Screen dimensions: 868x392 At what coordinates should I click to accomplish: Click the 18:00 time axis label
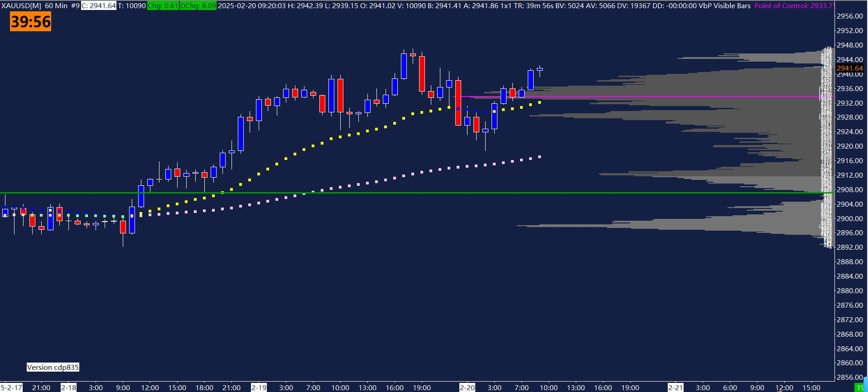(x=204, y=388)
